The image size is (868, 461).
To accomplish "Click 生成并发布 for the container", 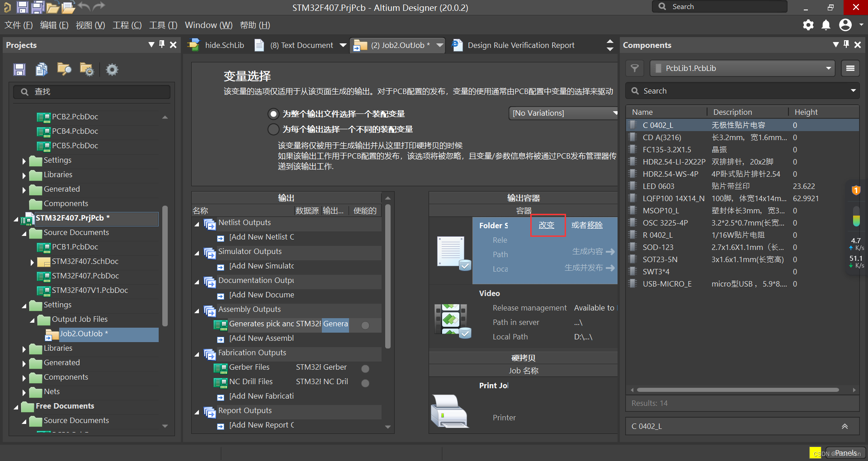I will click(590, 268).
